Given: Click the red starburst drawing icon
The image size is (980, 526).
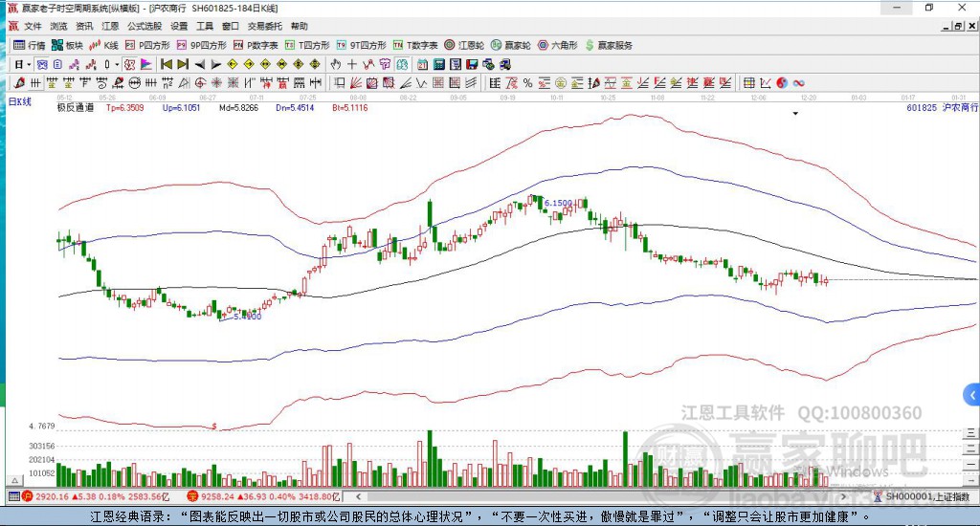Looking at the screenshot, I should point(217,82).
